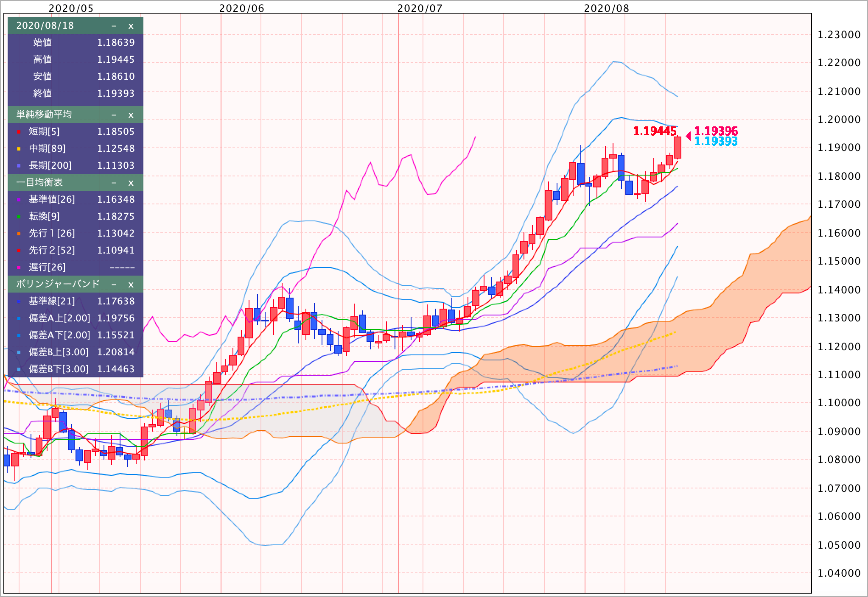Click the 偏差B上[3.00] color marker
Screen dimensions: 868x597
(x=19, y=353)
